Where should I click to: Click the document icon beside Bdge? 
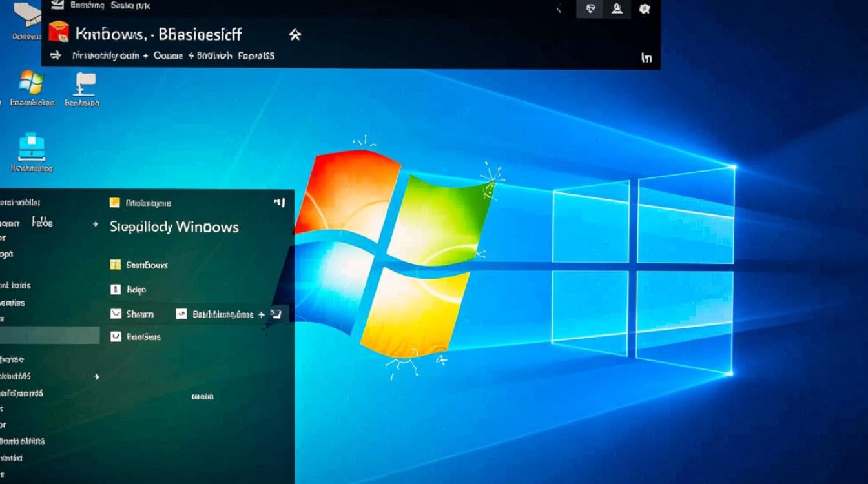116,290
